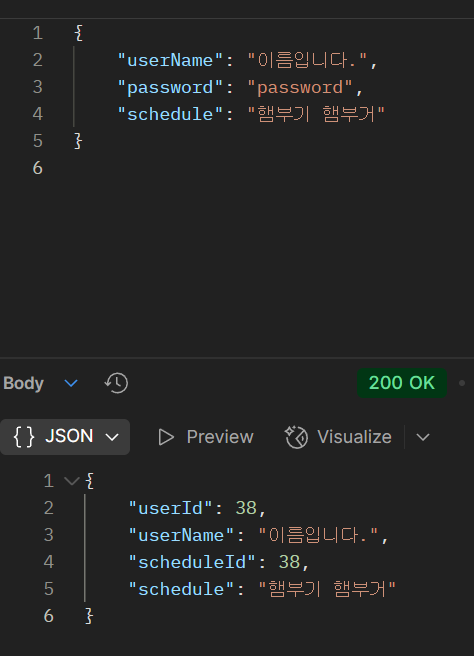Click the Visualize sparkle icon
The width and height of the screenshot is (474, 656).
coord(296,437)
